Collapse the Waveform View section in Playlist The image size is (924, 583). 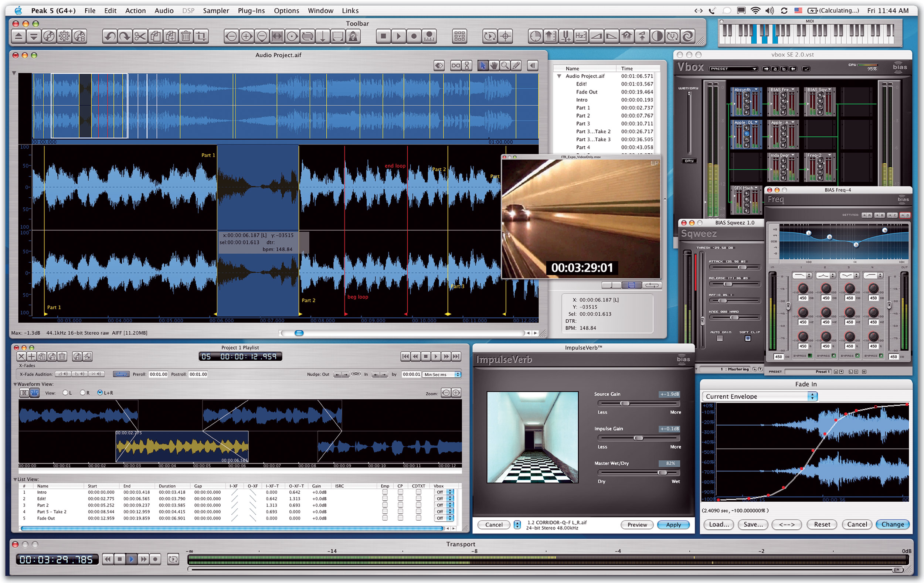coord(16,384)
